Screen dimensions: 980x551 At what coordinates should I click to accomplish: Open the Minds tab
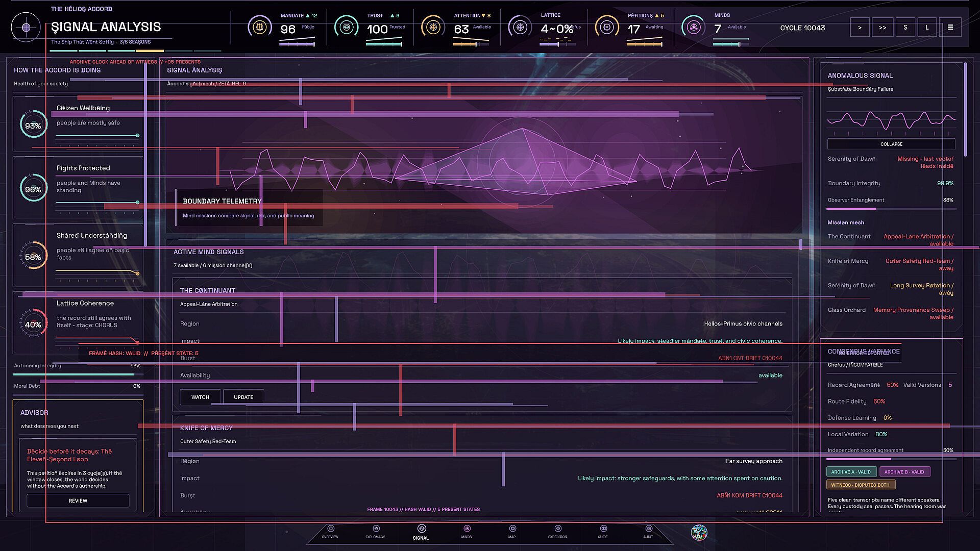[x=467, y=532]
